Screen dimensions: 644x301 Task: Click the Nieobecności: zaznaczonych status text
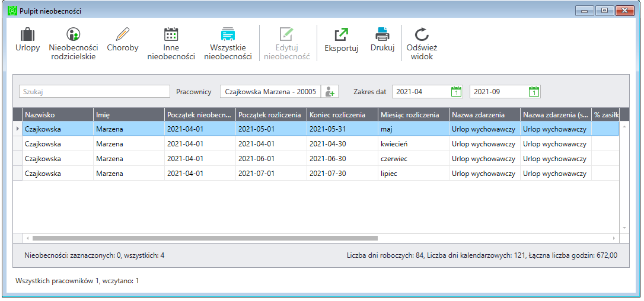pos(94,255)
